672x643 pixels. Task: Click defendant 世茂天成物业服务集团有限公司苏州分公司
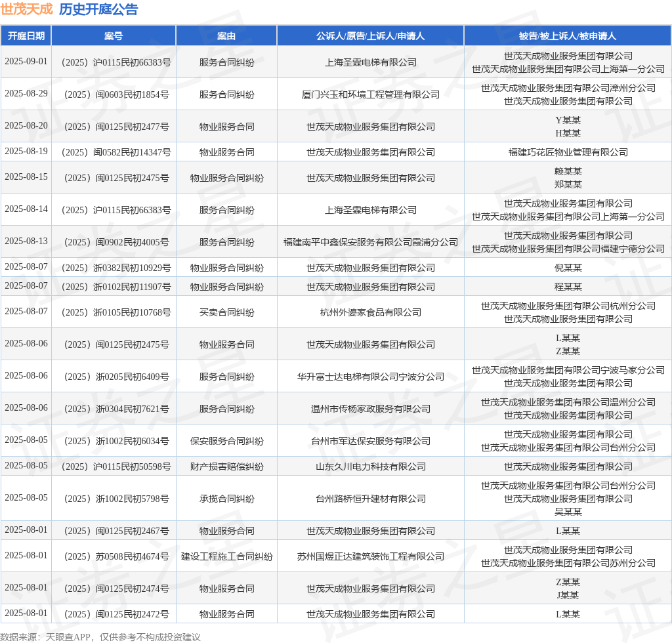pos(568,564)
